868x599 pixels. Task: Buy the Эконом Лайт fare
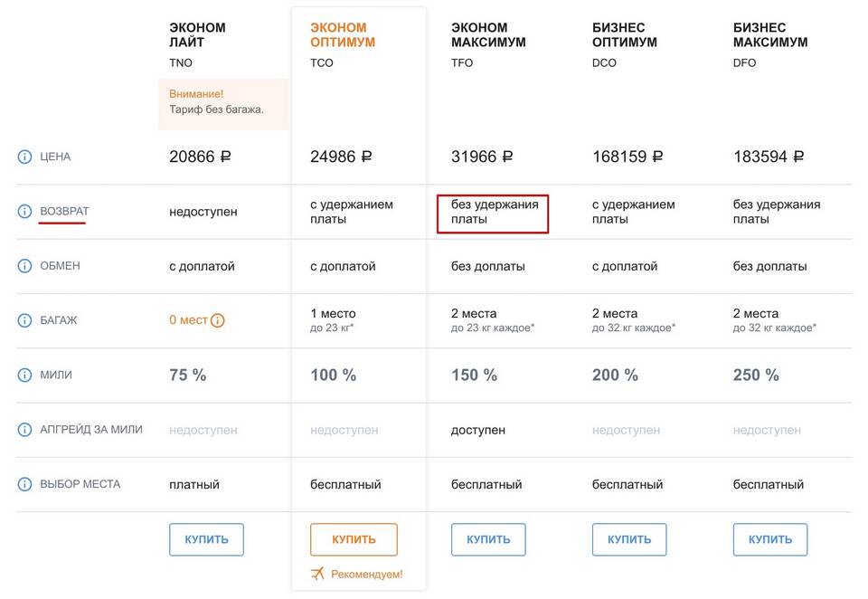[206, 539]
